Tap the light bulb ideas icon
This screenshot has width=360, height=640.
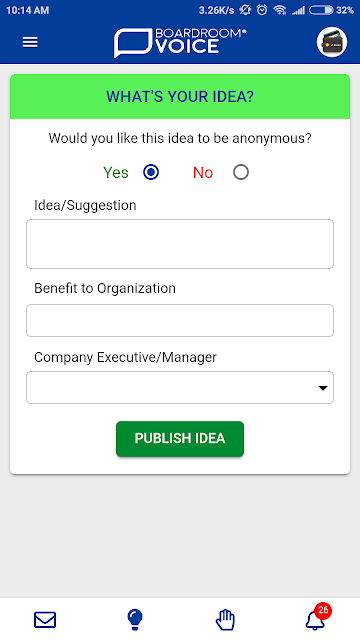tap(135, 620)
